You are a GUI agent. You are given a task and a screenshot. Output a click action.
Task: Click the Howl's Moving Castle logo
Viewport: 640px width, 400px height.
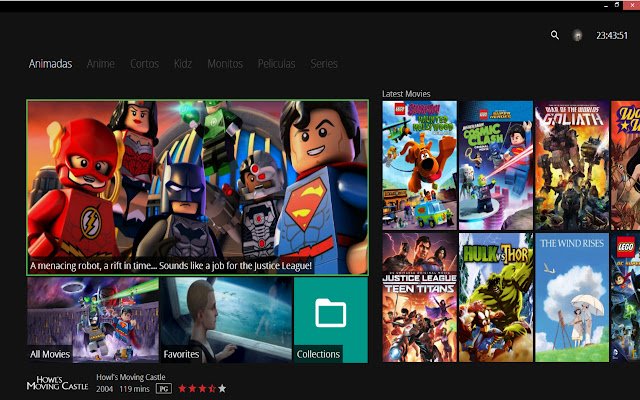58,383
